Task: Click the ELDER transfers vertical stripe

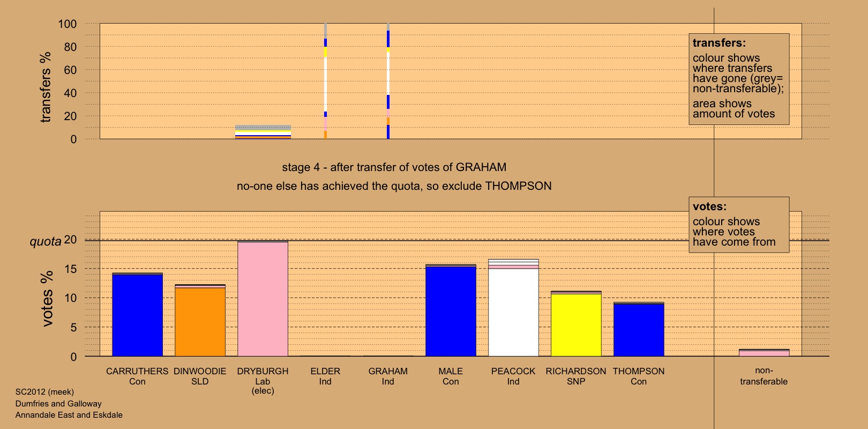Action: pos(325,81)
